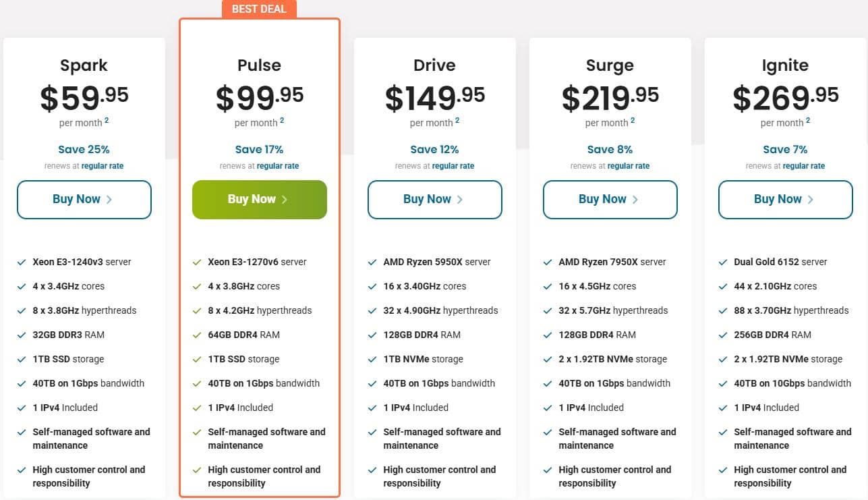Click the checkmark beside Xeon E3-1240v3 server
Screen dimensions: 868x500
pos(22,262)
